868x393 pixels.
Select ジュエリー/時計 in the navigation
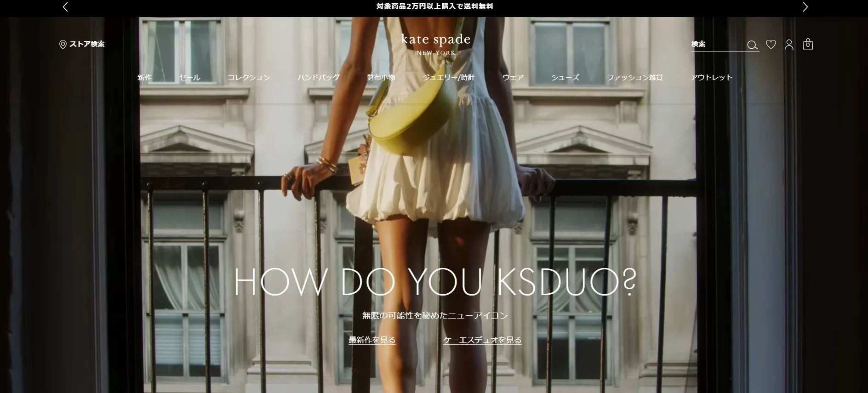click(x=449, y=77)
